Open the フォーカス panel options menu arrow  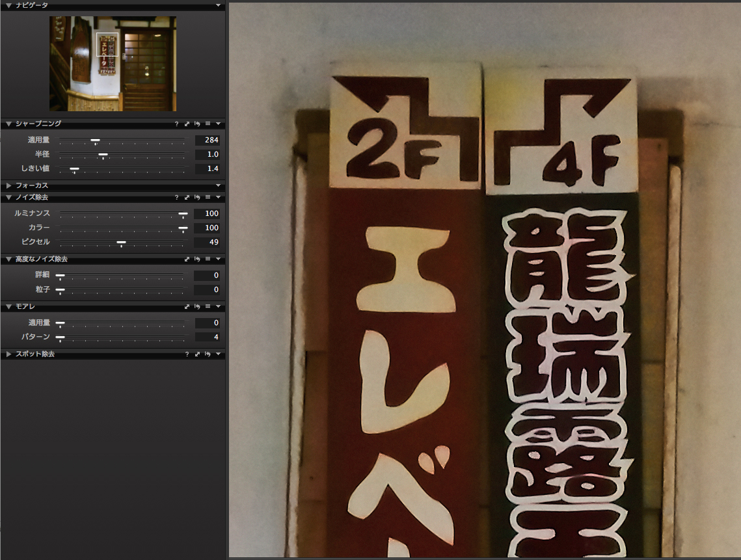pyautogui.click(x=219, y=186)
